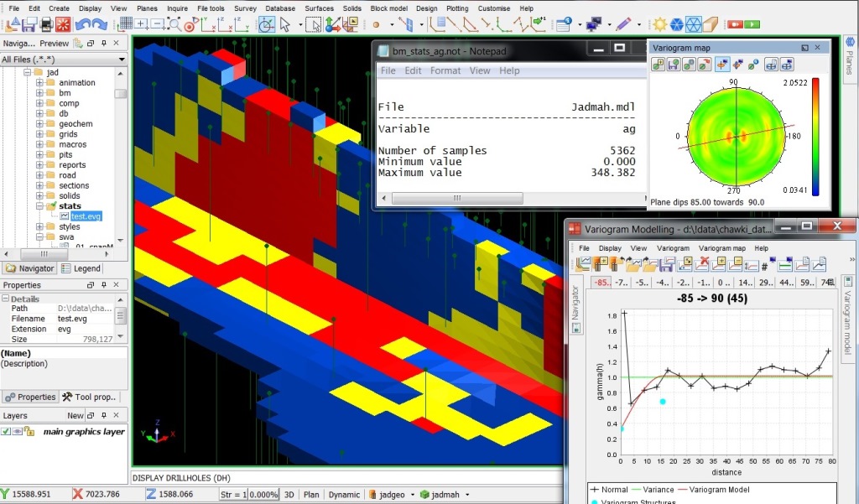Toggle the 3D view mode button

(x=289, y=495)
